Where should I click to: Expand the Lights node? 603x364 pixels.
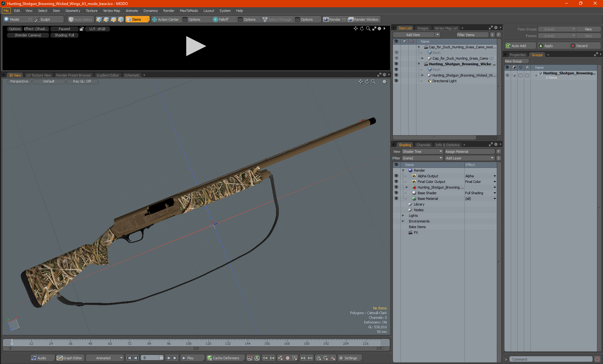403,216
